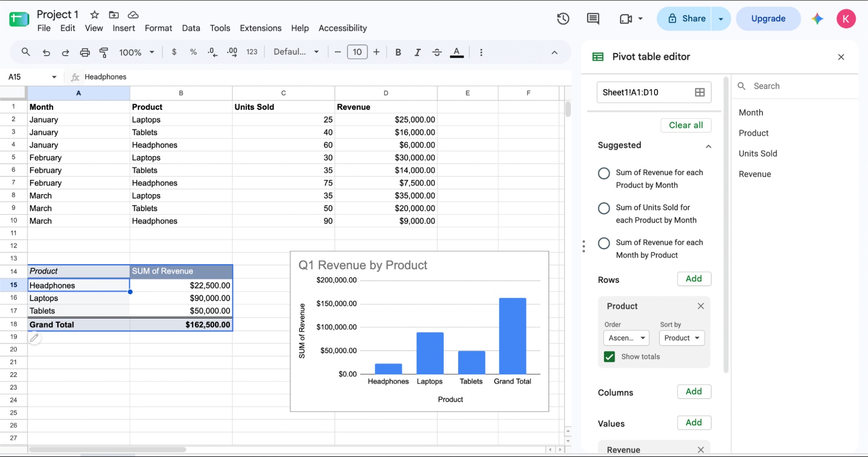
Task: Open the Data menu
Action: [191, 28]
